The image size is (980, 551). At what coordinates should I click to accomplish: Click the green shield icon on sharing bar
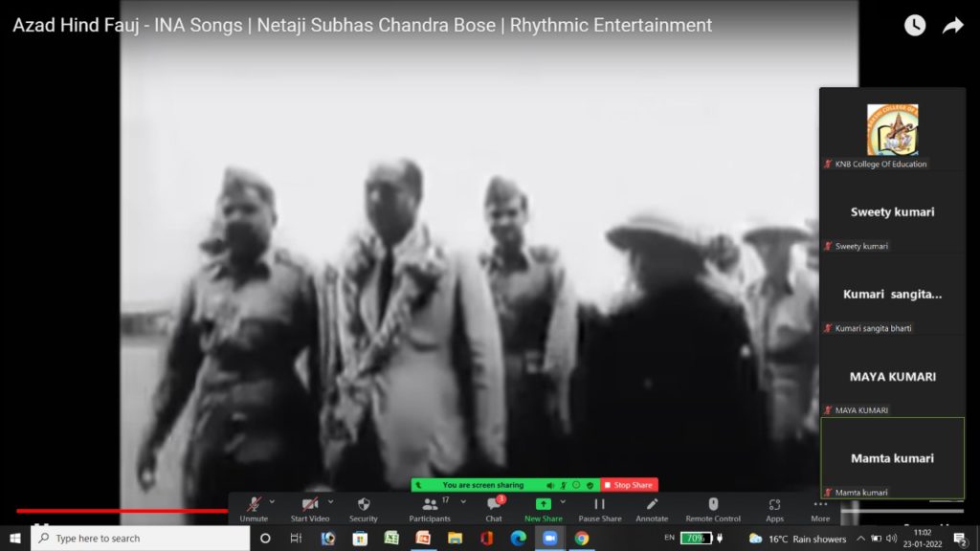tap(590, 485)
